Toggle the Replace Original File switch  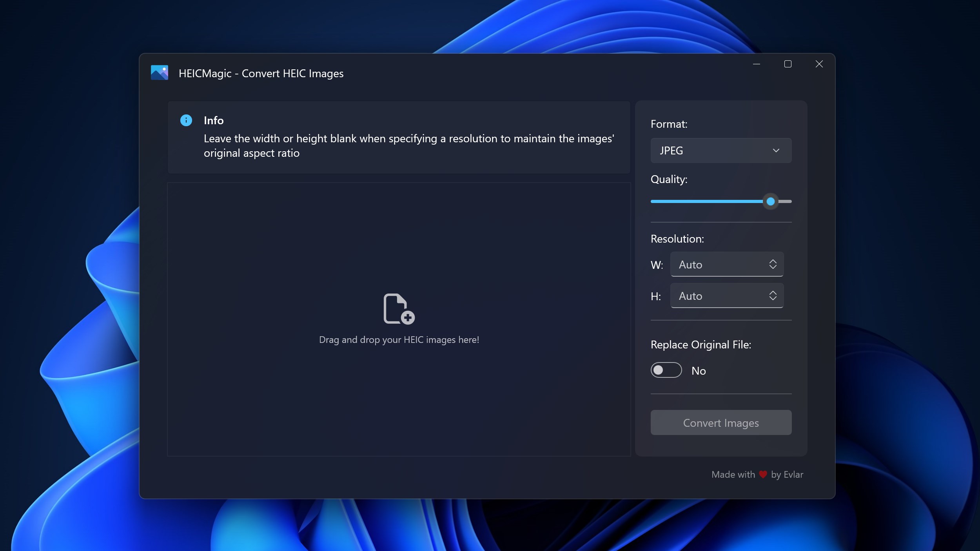tap(666, 370)
